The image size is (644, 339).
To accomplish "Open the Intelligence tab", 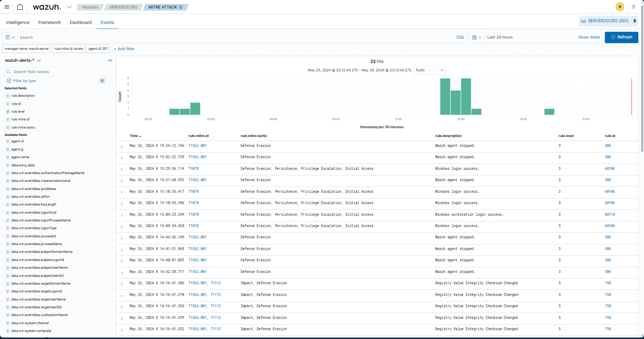I will point(18,23).
